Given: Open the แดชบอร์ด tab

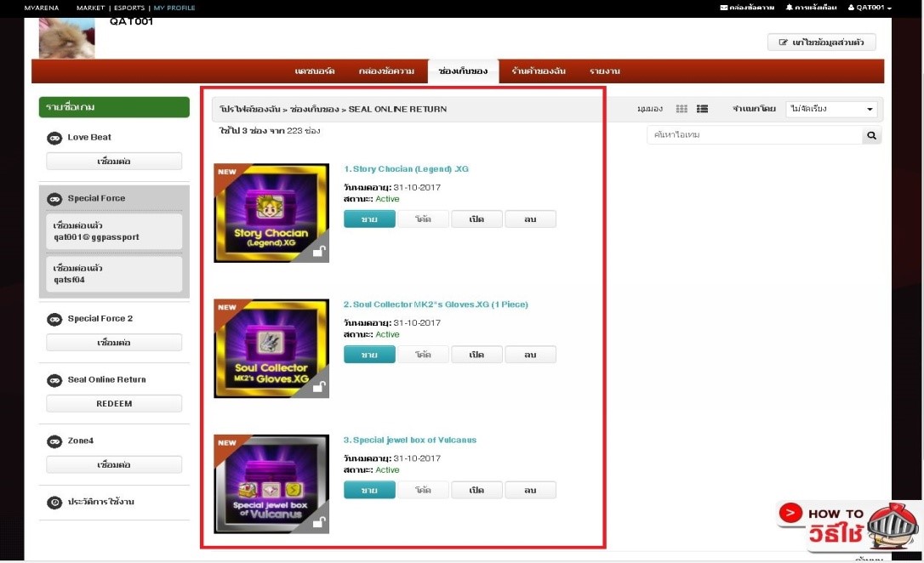Looking at the screenshot, I should click(x=315, y=71).
